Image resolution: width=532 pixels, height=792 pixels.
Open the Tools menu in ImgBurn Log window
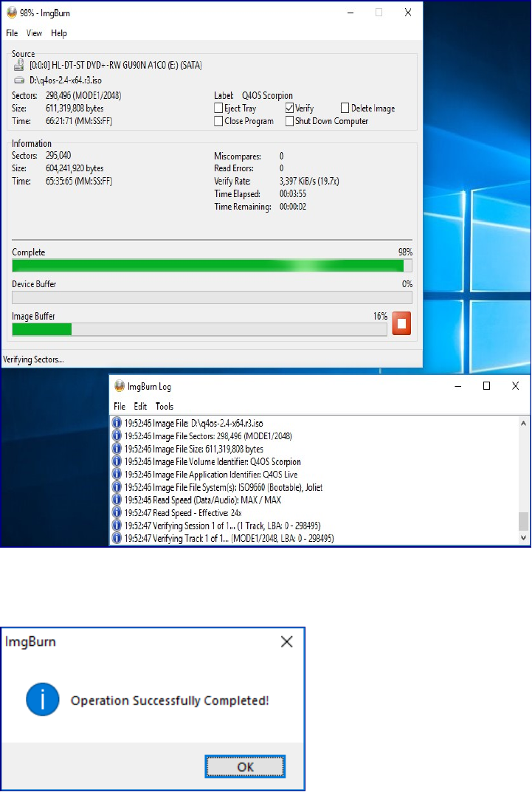click(x=165, y=406)
